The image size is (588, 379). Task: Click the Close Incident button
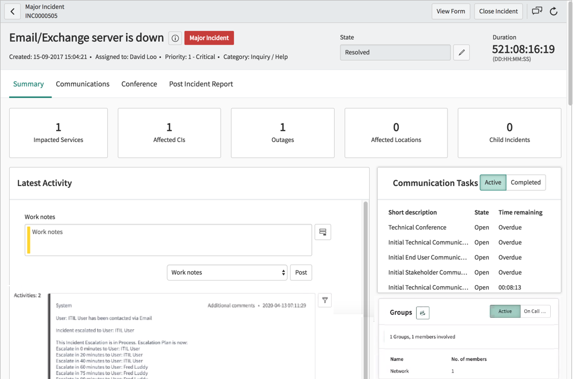pyautogui.click(x=499, y=11)
